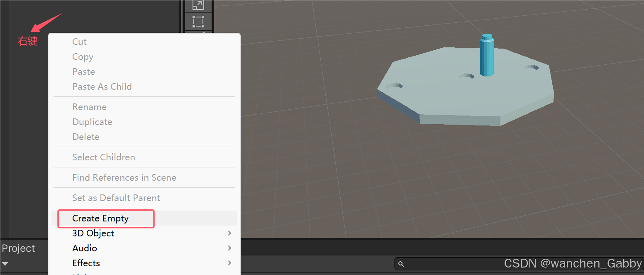Choose Paste As Child menu entry

[x=102, y=87]
